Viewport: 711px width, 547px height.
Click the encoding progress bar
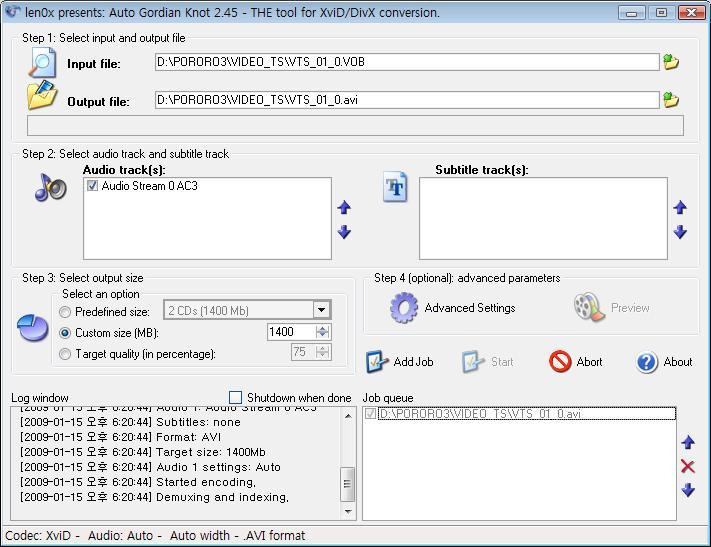coord(355,126)
